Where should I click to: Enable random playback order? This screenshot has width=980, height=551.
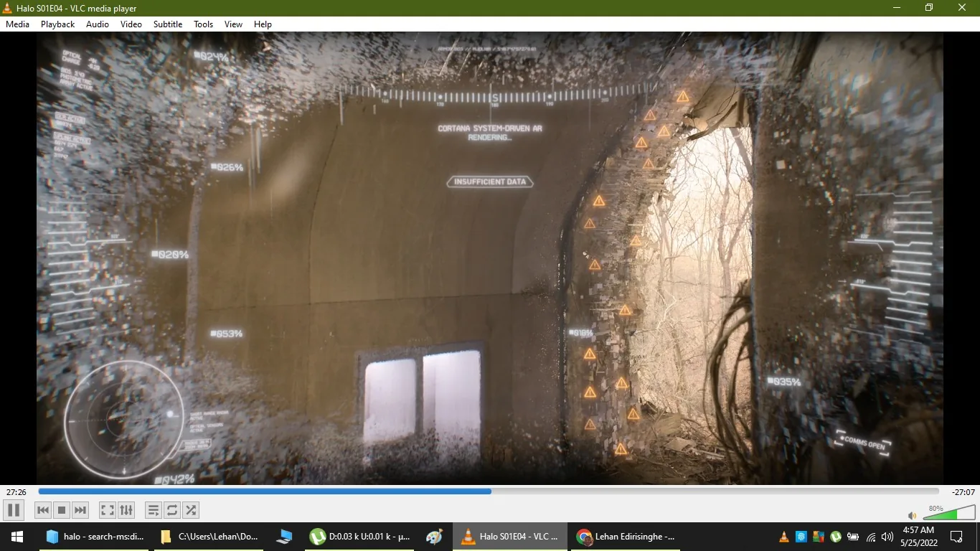pyautogui.click(x=191, y=510)
